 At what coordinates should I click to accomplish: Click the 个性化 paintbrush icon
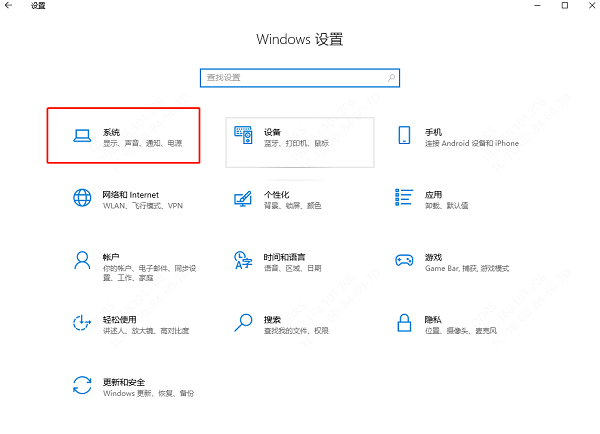243,198
